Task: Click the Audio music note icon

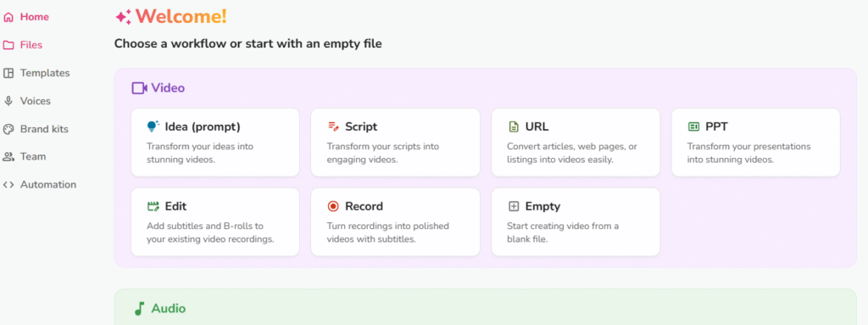Action: 140,309
